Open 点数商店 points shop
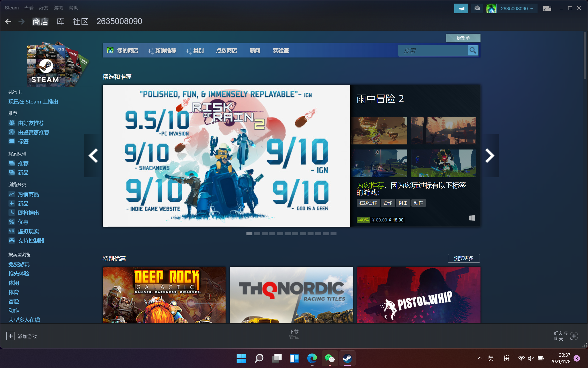 [226, 50]
